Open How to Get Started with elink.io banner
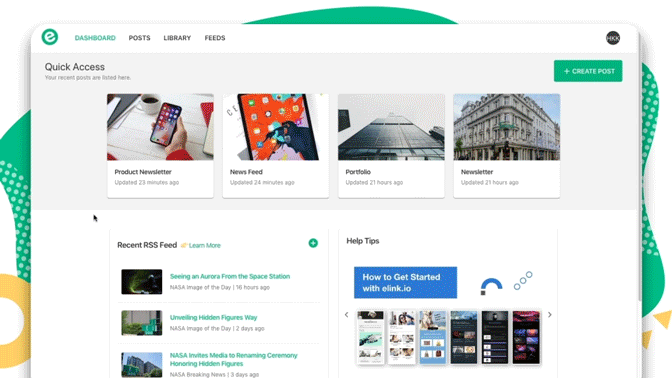The height and width of the screenshot is (378, 672). pyautogui.click(x=405, y=282)
